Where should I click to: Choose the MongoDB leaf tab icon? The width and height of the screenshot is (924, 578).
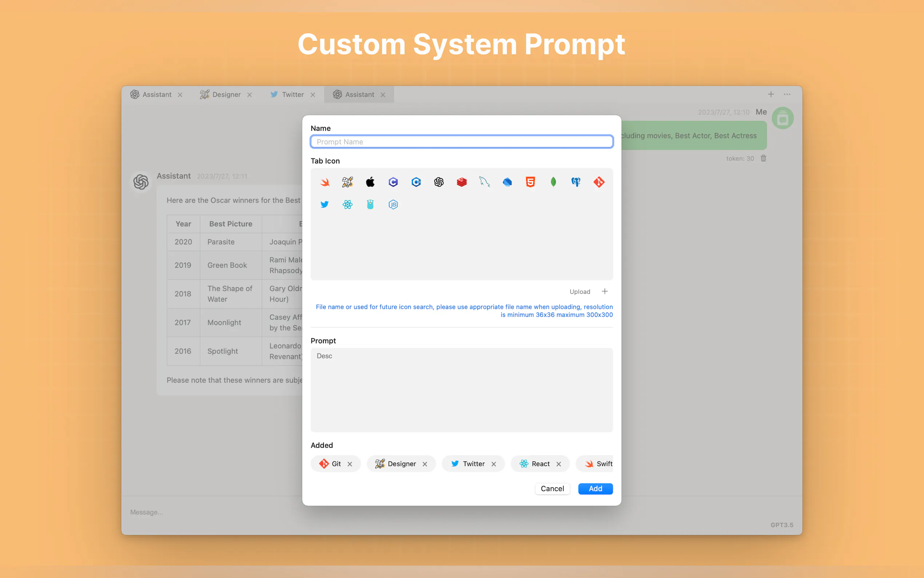click(553, 182)
